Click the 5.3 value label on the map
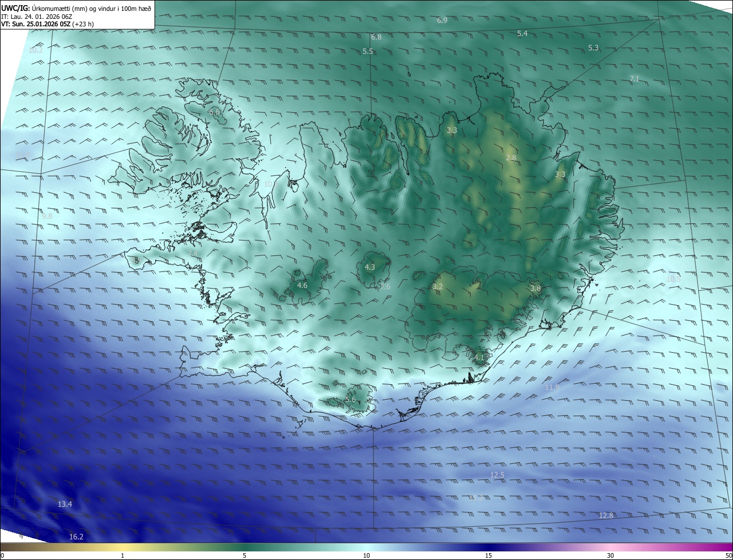The height and width of the screenshot is (560, 733). tap(593, 48)
